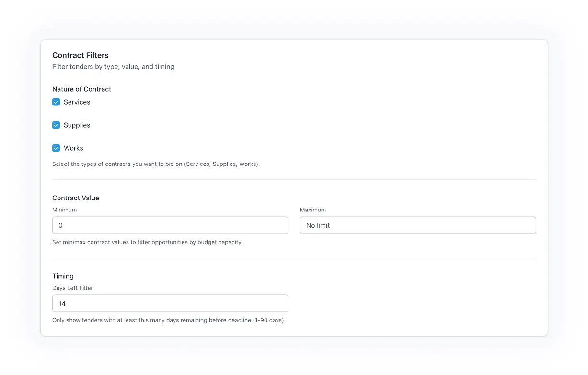Click the Maximum contract value field

point(417,225)
